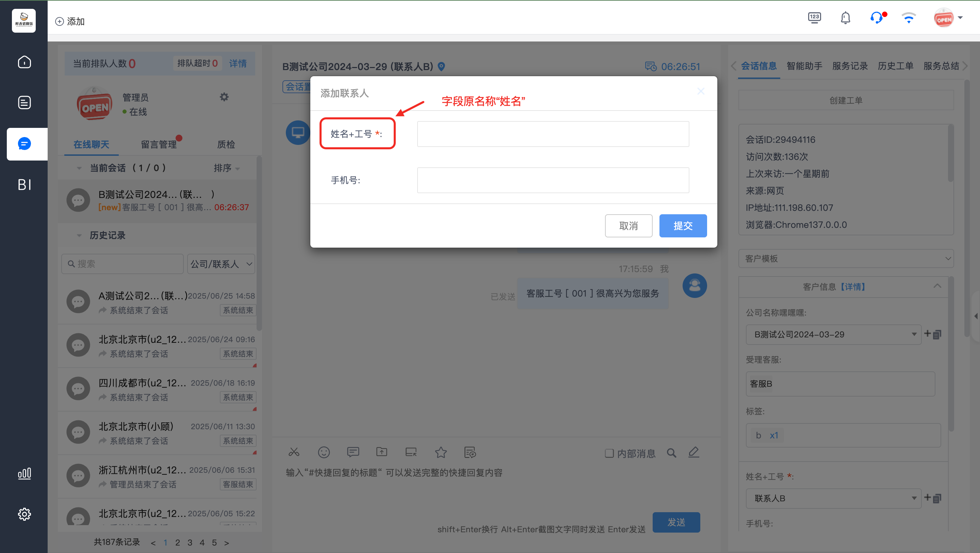Click the upload file icon
Viewport: 980px width, 553px height.
[x=381, y=452]
